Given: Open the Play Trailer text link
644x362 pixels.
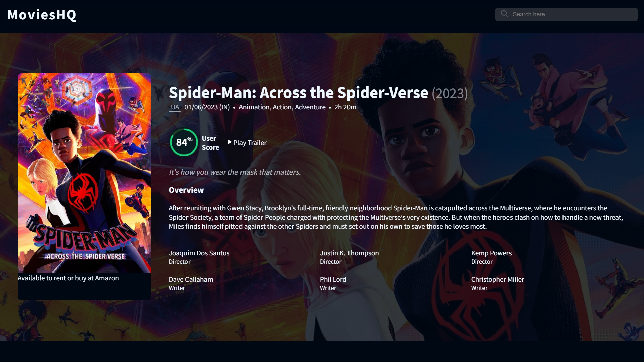Looking at the screenshot, I should (250, 143).
